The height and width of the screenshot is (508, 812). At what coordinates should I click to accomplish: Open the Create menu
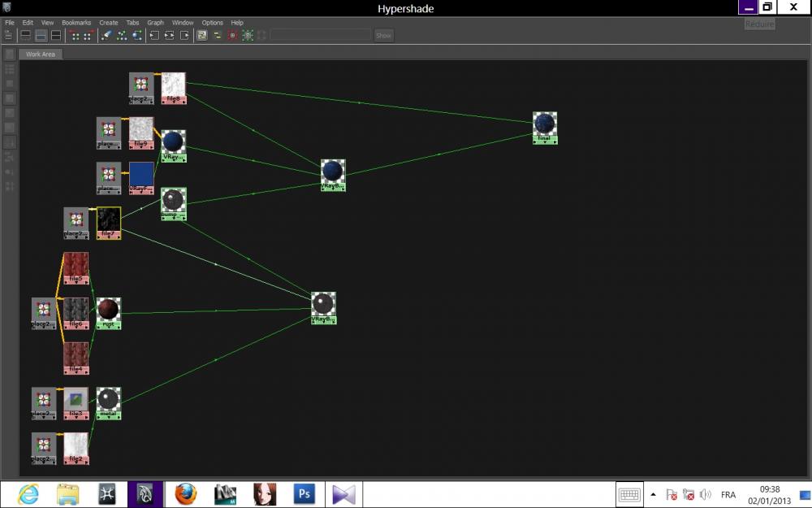(108, 23)
